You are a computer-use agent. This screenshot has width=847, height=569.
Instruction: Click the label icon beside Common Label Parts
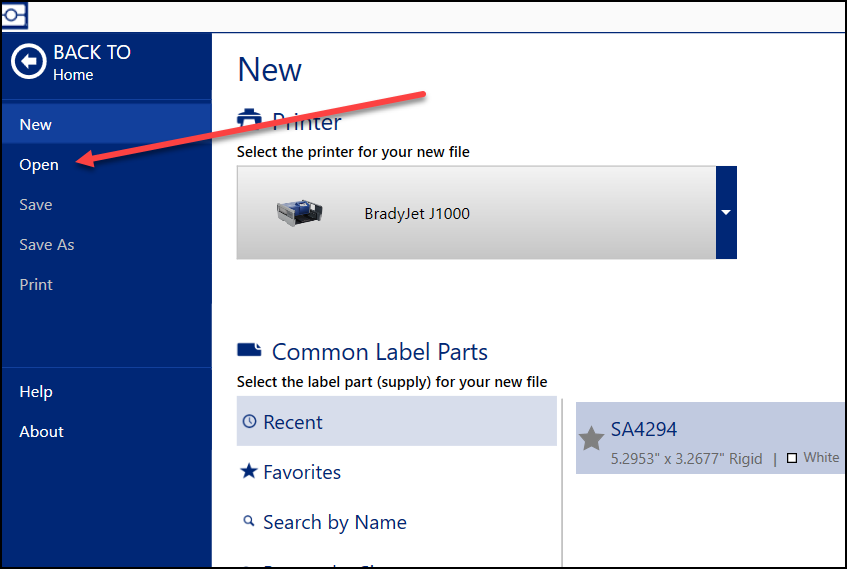249,351
